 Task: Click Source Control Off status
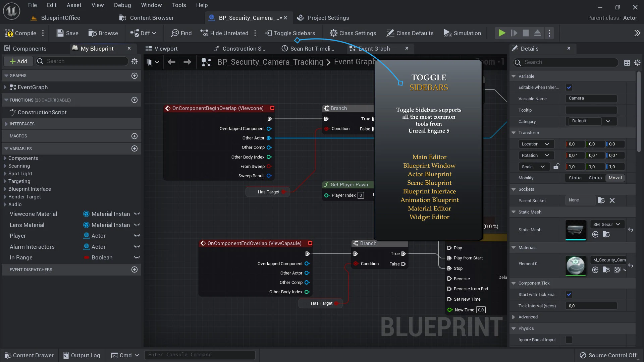pyautogui.click(x=608, y=355)
